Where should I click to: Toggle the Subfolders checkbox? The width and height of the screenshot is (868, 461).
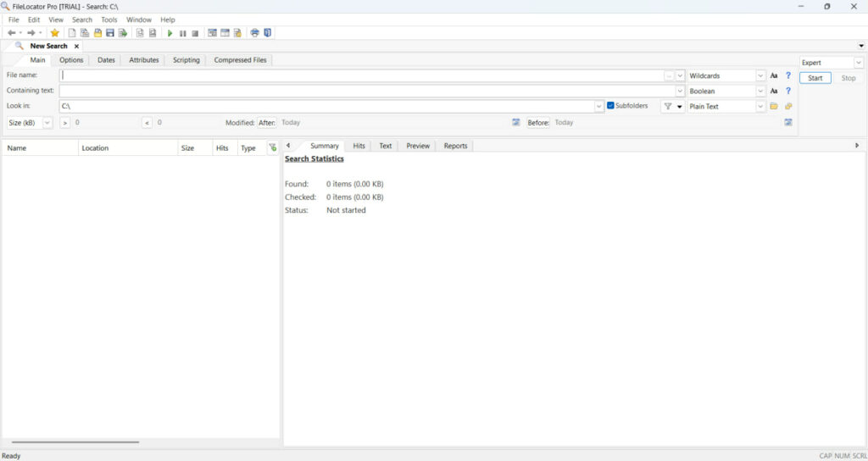click(x=610, y=106)
